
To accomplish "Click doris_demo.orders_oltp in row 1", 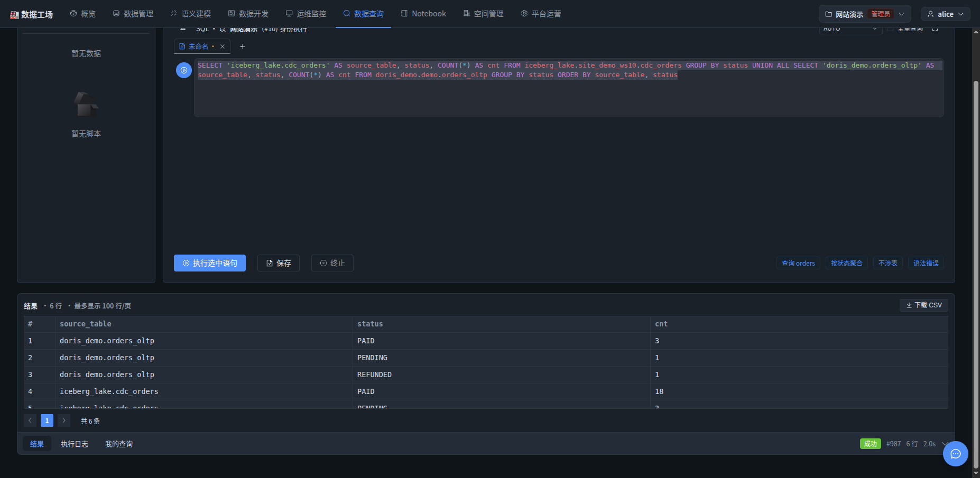I will 107,341.
